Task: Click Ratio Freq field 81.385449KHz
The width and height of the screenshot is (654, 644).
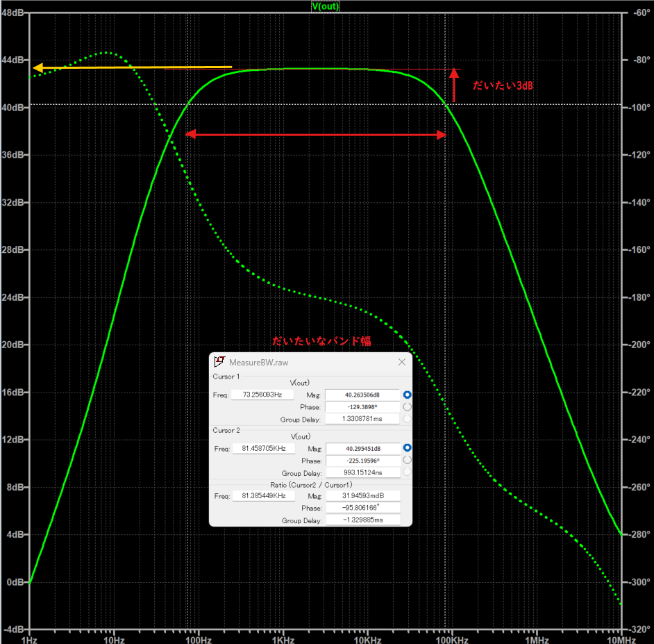Action: pyautogui.click(x=264, y=495)
